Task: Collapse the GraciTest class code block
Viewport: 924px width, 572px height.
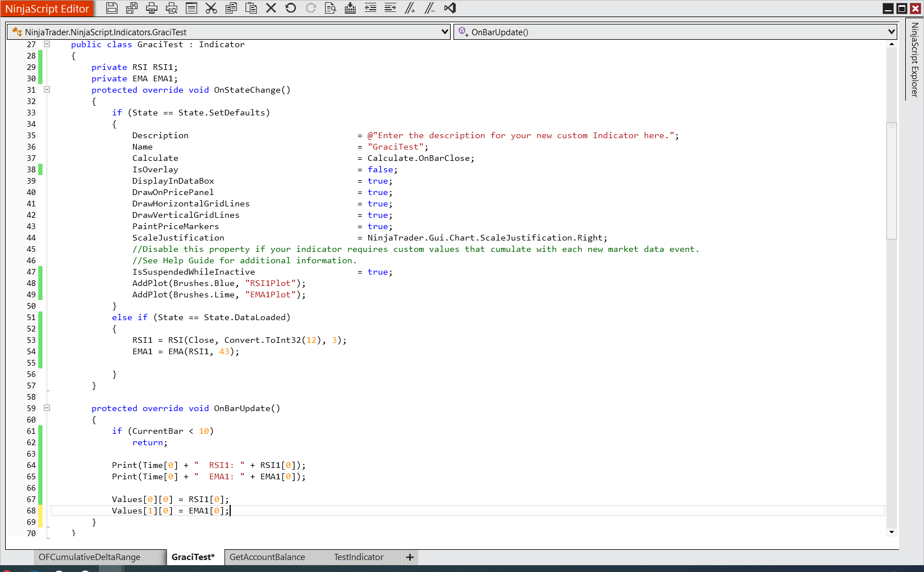Action: point(47,44)
